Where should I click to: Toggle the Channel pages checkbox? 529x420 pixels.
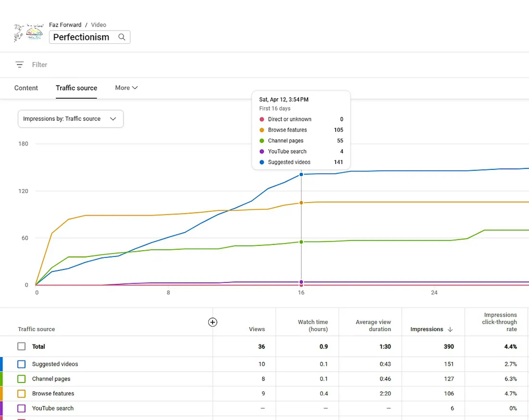[x=21, y=379]
